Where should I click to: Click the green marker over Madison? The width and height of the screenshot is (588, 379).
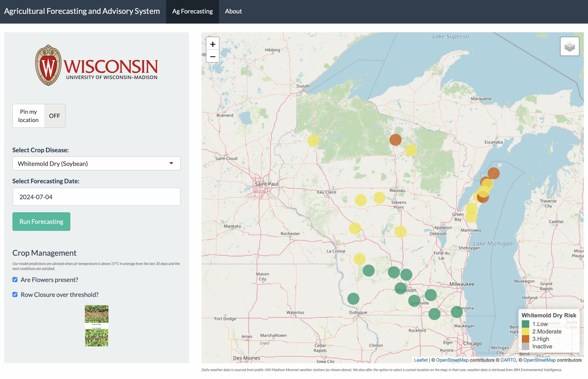(400, 288)
